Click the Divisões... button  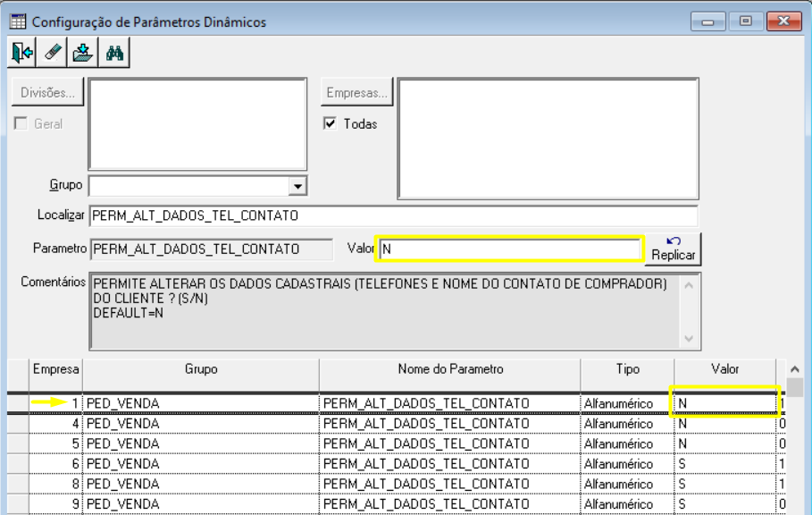coord(47,92)
